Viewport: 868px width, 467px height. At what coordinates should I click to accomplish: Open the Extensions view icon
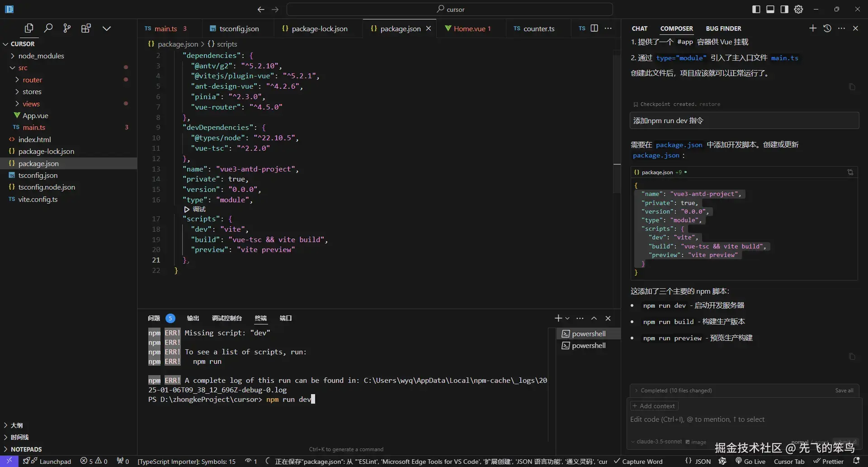86,28
